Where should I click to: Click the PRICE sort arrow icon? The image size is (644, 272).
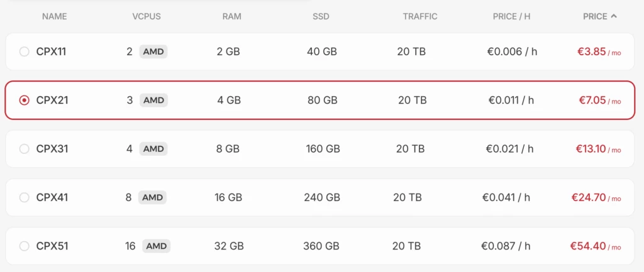click(x=614, y=16)
